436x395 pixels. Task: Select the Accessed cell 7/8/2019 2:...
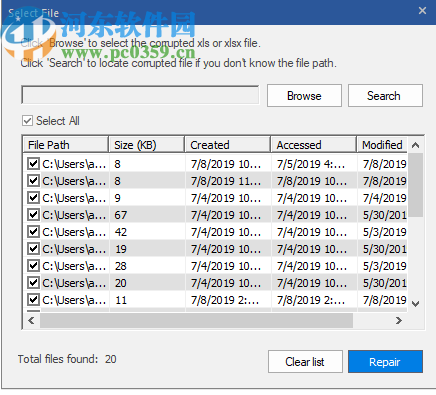(x=314, y=300)
